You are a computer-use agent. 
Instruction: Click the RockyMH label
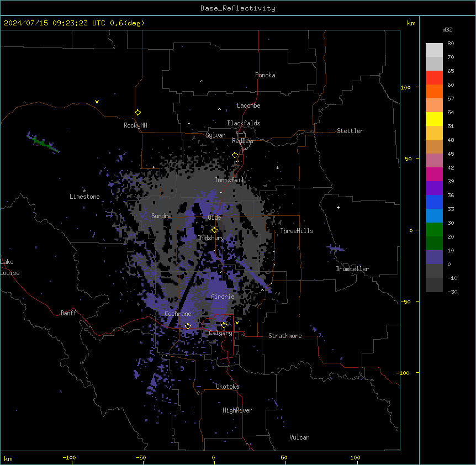tap(135, 125)
